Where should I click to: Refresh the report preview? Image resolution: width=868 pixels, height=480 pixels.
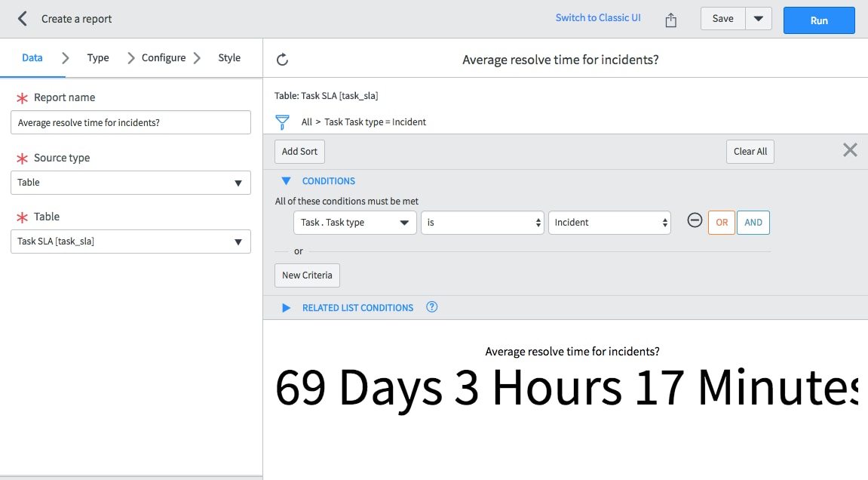[x=282, y=59]
